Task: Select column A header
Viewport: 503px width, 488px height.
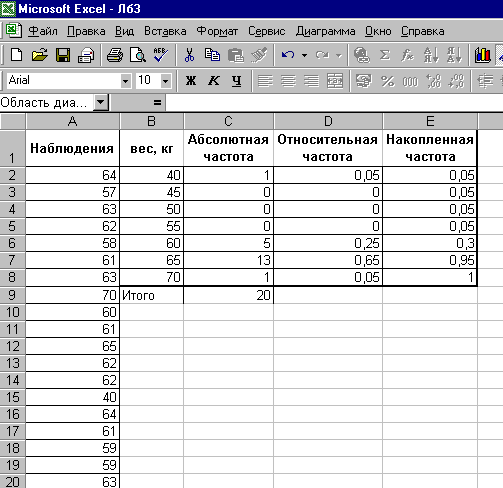Action: coord(72,121)
